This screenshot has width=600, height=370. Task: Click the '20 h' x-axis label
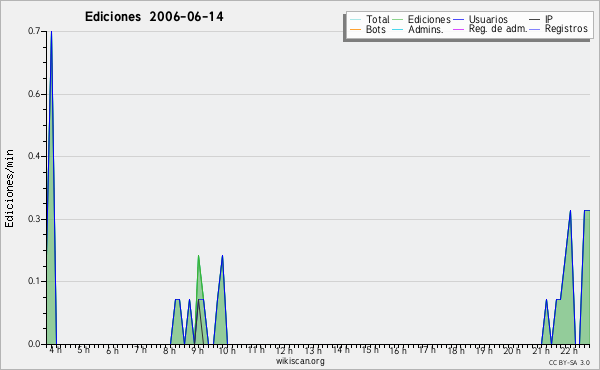[512, 350]
